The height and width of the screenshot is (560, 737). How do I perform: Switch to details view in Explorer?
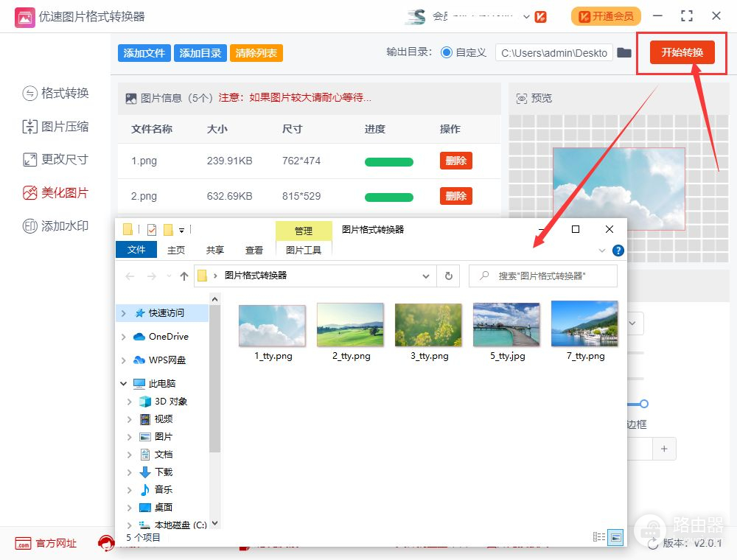[x=599, y=536]
